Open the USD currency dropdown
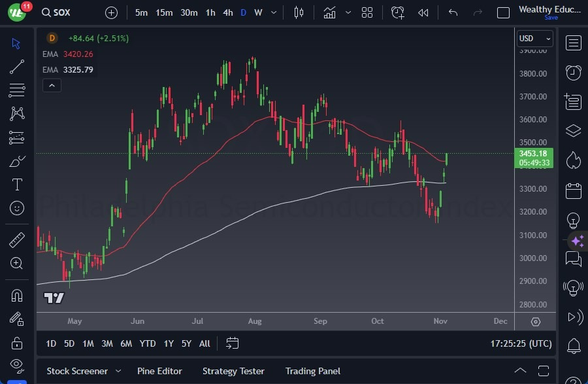The width and height of the screenshot is (588, 384). coord(534,38)
